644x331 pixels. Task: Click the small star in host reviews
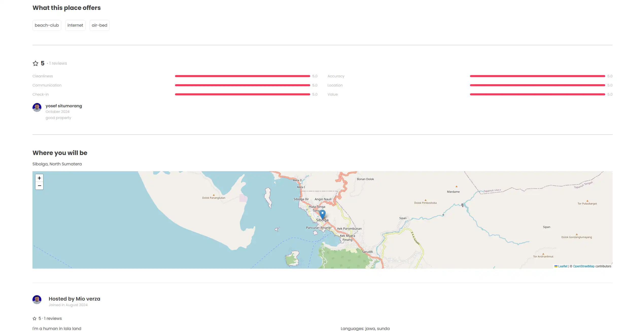coord(34,319)
